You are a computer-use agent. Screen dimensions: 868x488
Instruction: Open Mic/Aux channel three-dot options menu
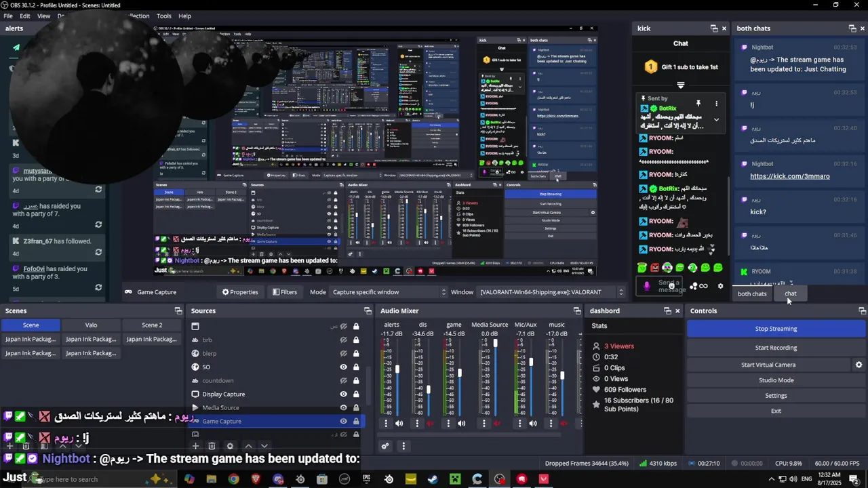[x=520, y=424]
